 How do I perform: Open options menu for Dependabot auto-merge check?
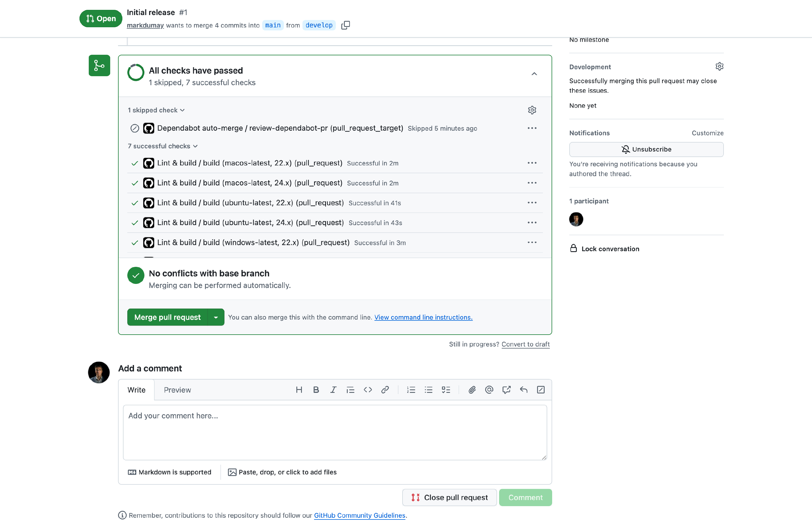(532, 128)
